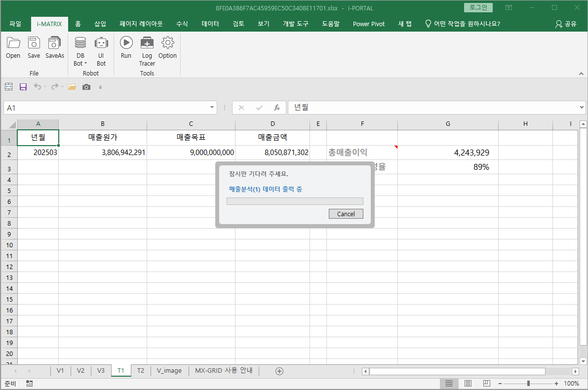Click the macro record icon in status bar
Viewport: 588px width, 390px height.
pyautogui.click(x=30, y=384)
